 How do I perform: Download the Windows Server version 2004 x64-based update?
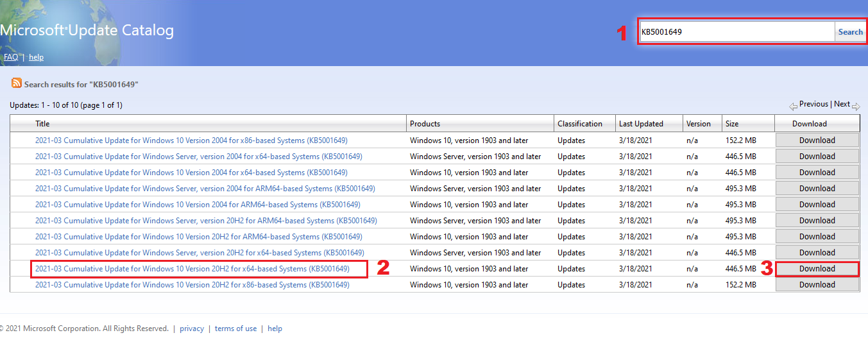click(x=817, y=157)
